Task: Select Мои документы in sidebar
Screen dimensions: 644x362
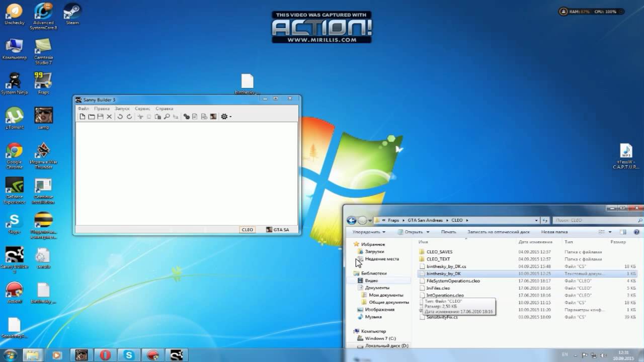Action: point(386,295)
